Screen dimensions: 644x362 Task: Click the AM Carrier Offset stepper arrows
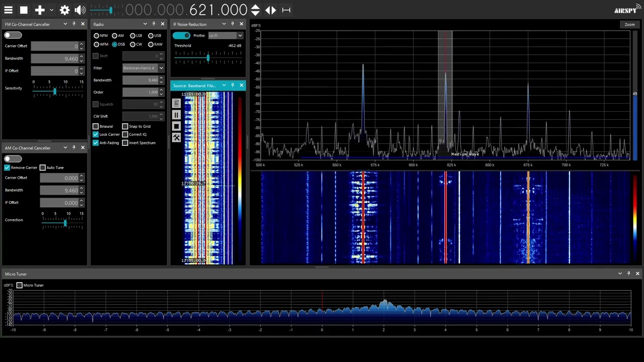[82, 178]
